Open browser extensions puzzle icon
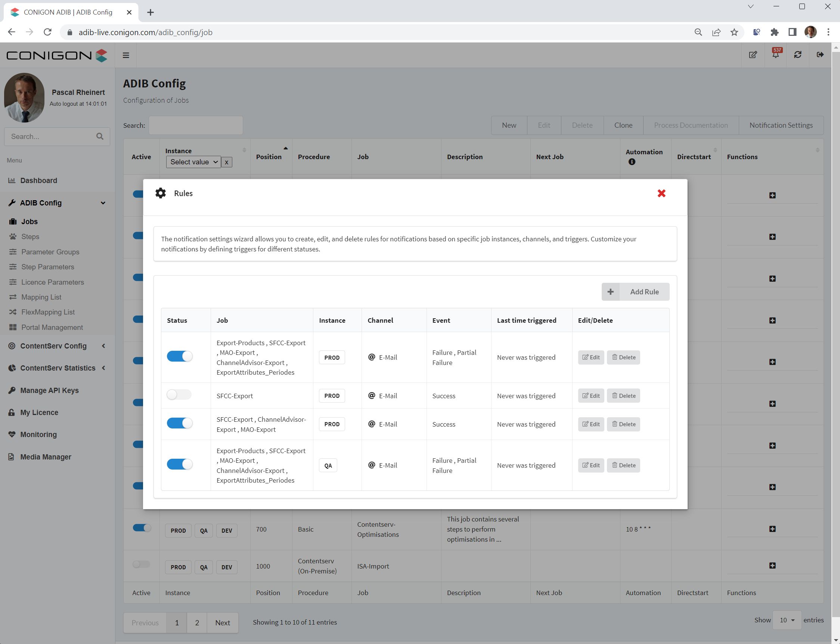The height and width of the screenshot is (644, 840). coord(775,32)
